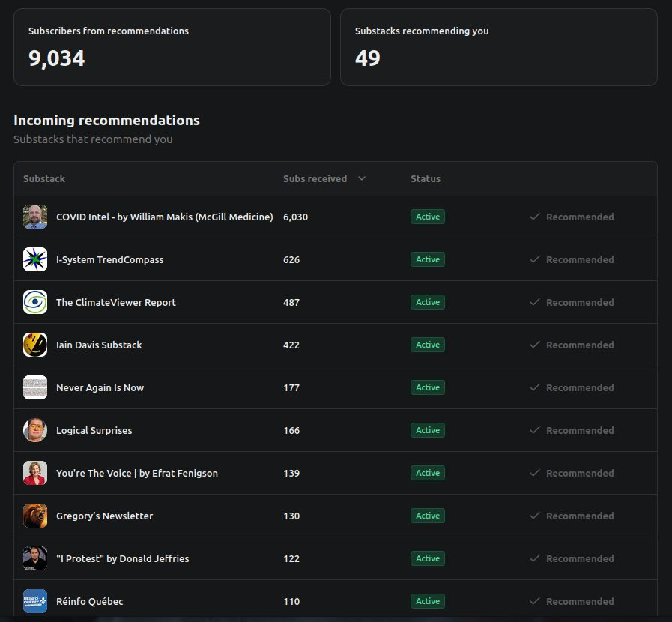Open COVID Intel substack avatar thumbnail

point(35,217)
